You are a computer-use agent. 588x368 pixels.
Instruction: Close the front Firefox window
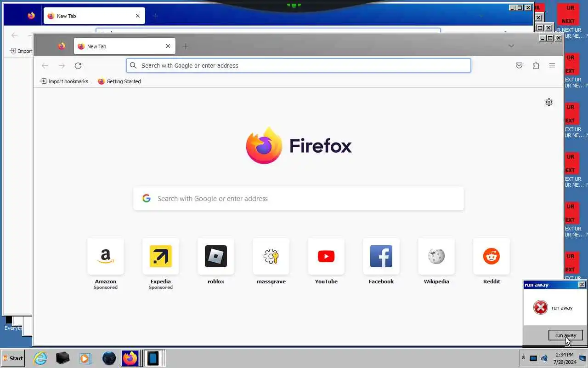559,38
